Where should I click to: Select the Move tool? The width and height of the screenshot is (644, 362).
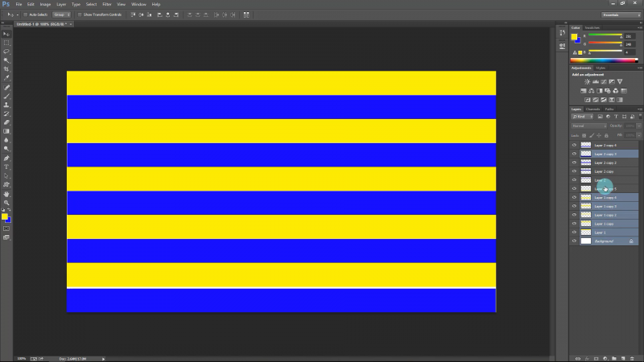coord(6,34)
